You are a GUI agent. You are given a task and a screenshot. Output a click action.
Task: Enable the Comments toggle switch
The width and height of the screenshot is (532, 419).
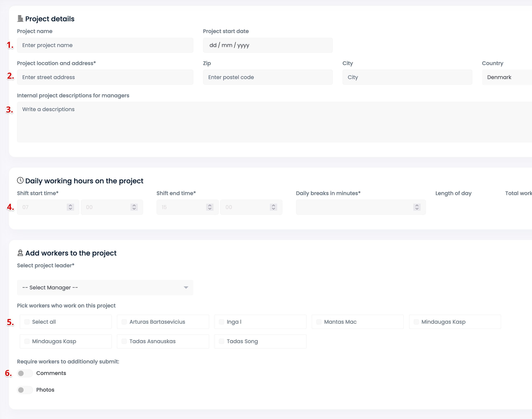coord(25,373)
